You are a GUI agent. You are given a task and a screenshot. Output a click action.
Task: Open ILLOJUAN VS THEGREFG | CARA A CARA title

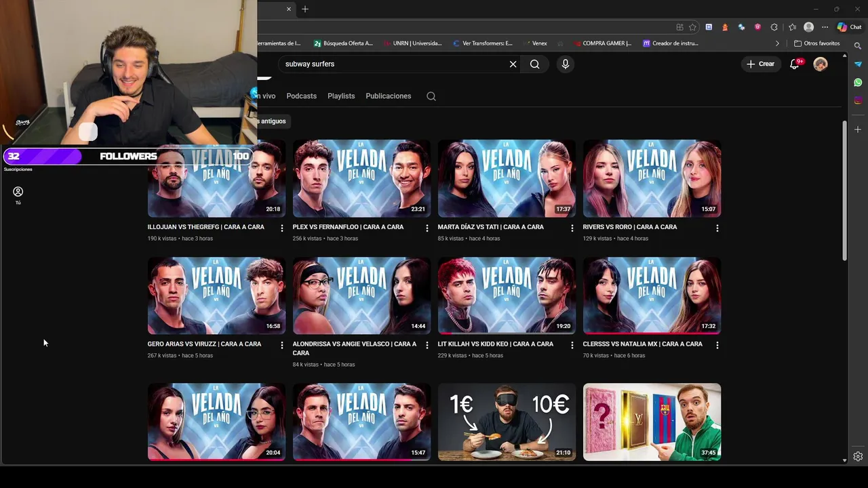(x=205, y=227)
